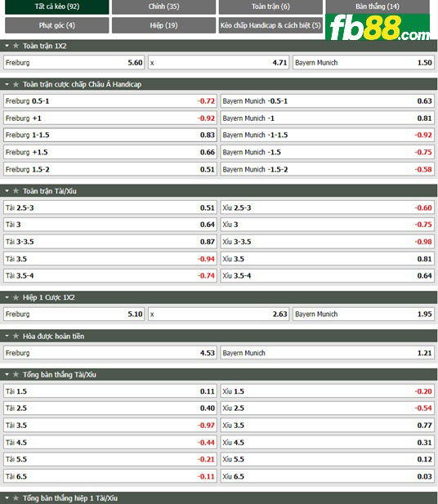Select Tài 3.5 at -0.94 full-time

pyautogui.click(x=110, y=259)
